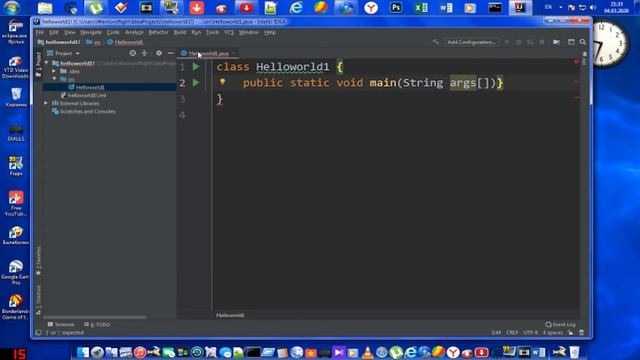The image size is (640, 360).
Task: Click the Run with Coverage icon in toolbar
Action: click(530, 42)
